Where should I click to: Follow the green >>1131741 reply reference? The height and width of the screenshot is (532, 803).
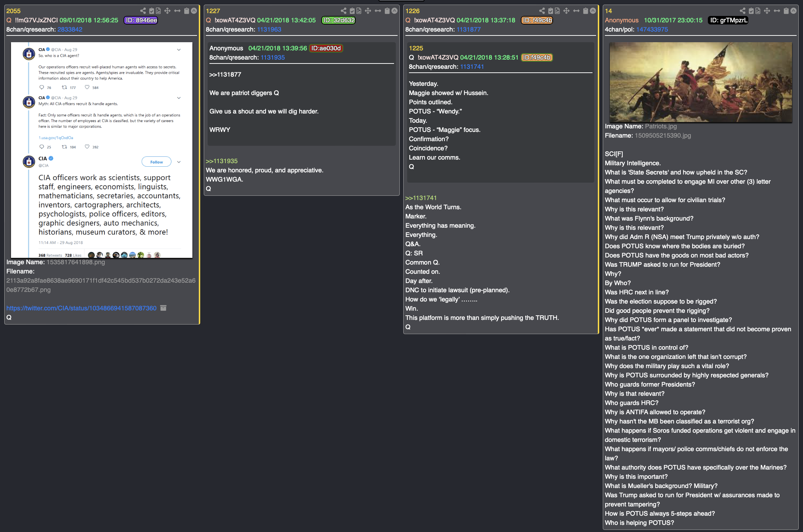pos(421,198)
